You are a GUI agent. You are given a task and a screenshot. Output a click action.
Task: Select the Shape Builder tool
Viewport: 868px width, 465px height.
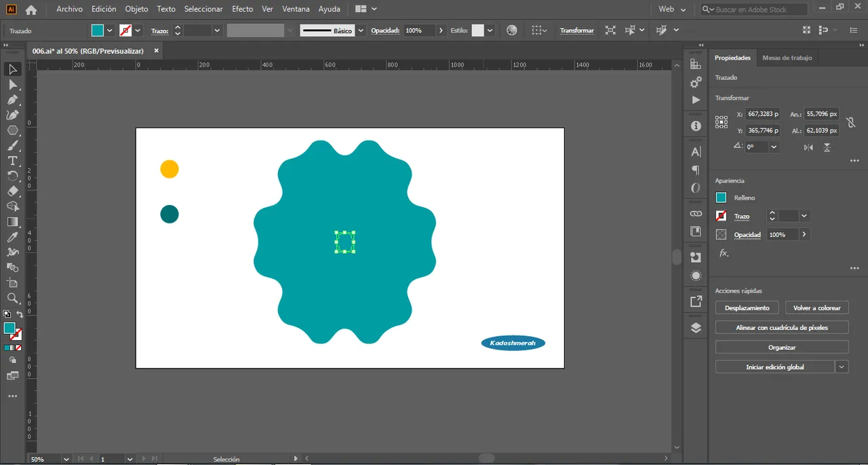point(12,206)
